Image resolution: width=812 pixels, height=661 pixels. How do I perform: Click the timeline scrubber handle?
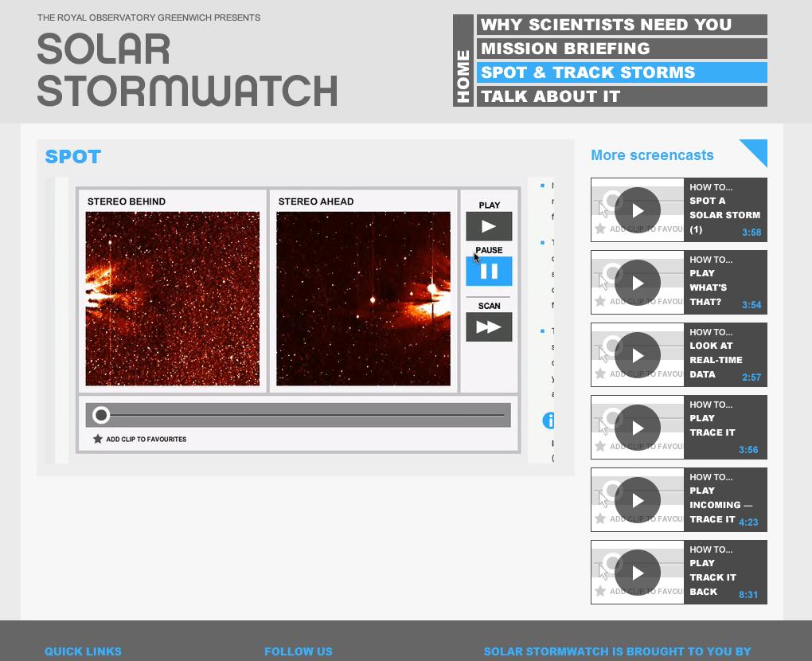coord(101,415)
